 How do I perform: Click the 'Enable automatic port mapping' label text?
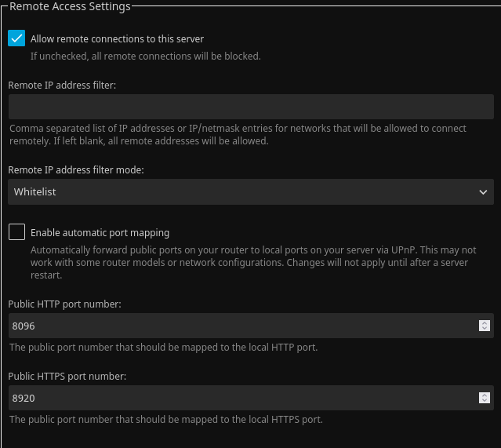pyautogui.click(x=100, y=232)
